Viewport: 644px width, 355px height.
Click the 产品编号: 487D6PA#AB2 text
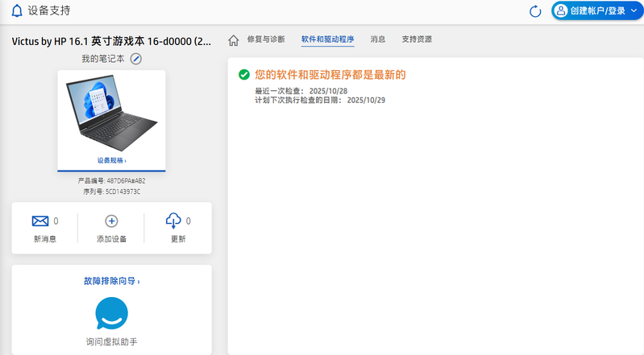pyautogui.click(x=111, y=180)
